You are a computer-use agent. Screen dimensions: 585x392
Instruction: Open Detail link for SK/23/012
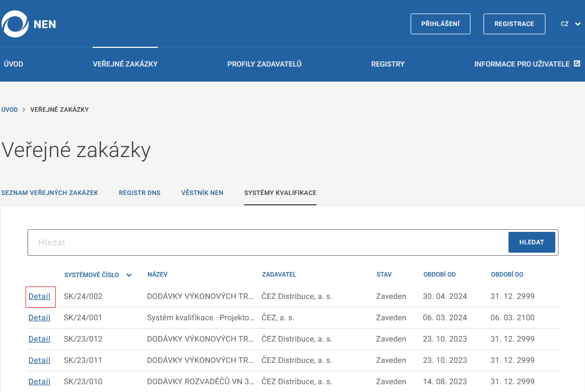[40, 339]
